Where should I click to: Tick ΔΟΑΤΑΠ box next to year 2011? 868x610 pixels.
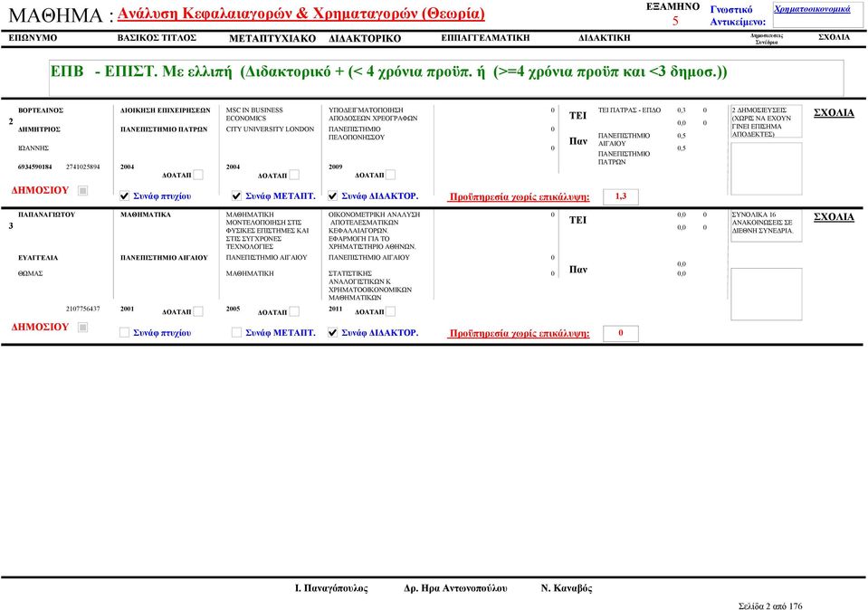(390, 311)
